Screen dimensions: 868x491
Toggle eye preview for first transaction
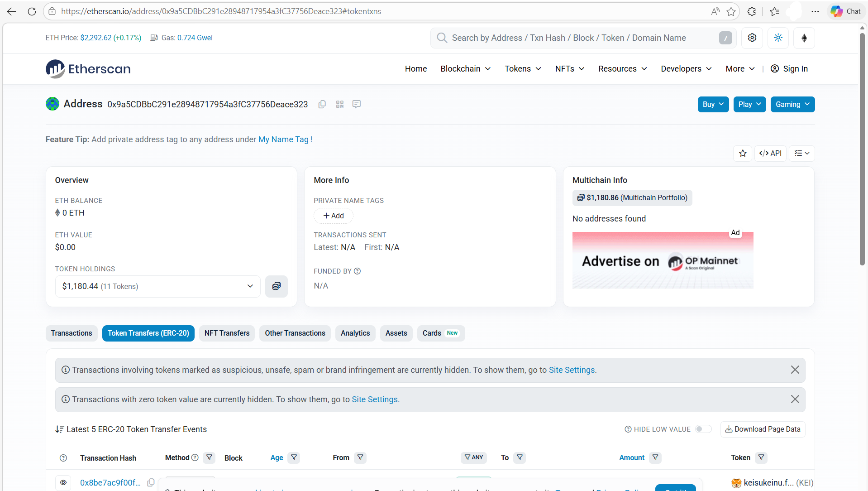point(63,482)
